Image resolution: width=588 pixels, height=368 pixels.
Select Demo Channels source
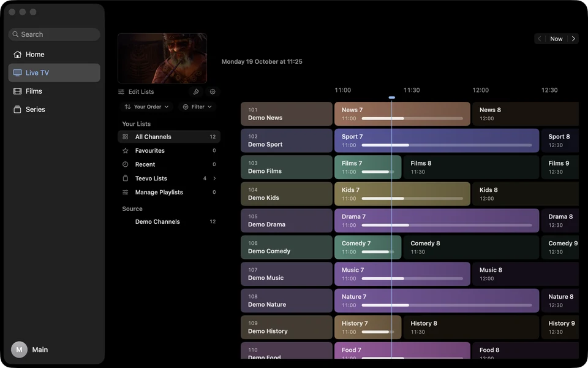(169, 221)
